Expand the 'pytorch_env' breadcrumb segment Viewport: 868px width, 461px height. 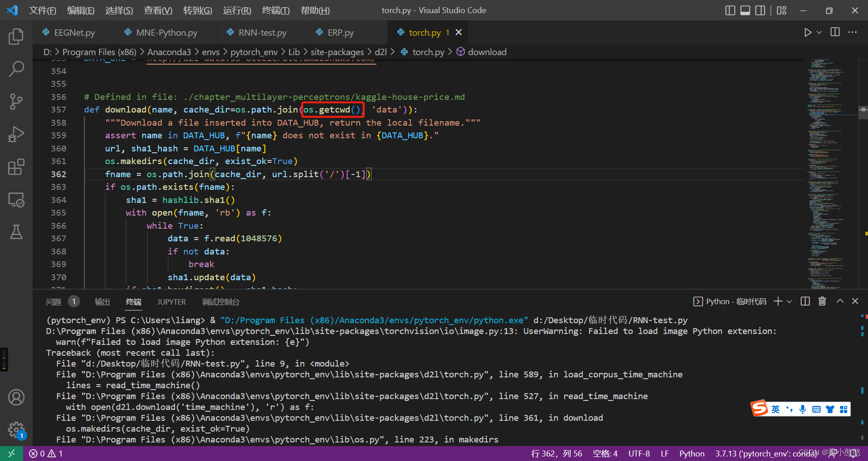click(254, 52)
